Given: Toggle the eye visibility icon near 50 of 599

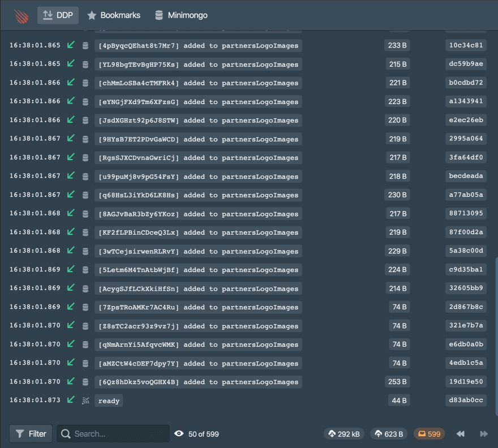Looking at the screenshot, I should click(179, 433).
